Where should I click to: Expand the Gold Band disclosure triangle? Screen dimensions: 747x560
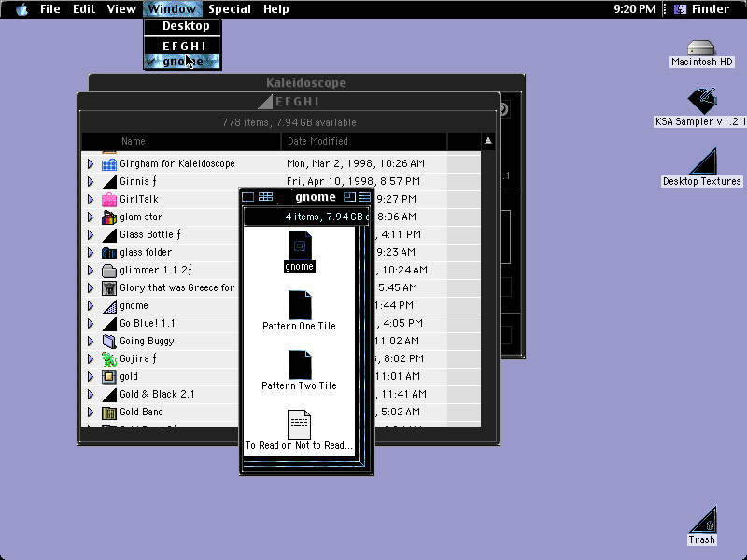[91, 413]
